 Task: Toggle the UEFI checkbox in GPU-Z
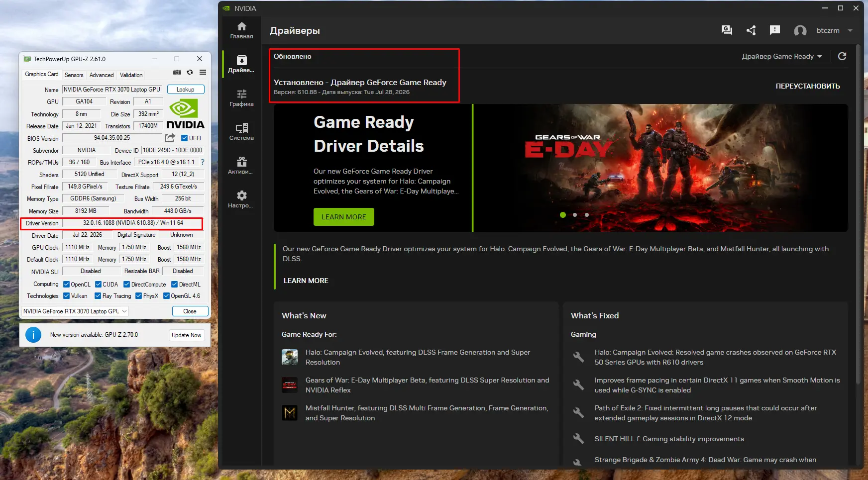pos(185,138)
